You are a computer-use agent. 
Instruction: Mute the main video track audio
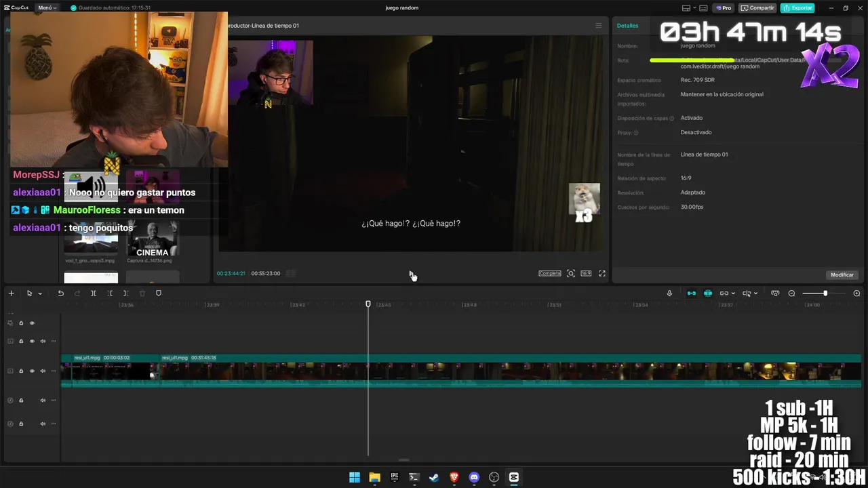pyautogui.click(x=43, y=371)
